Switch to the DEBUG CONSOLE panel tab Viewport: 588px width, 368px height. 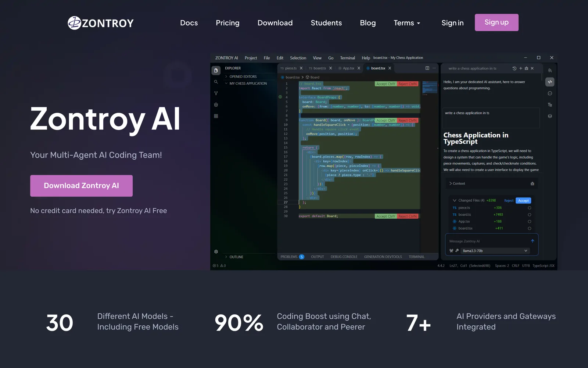point(344,257)
